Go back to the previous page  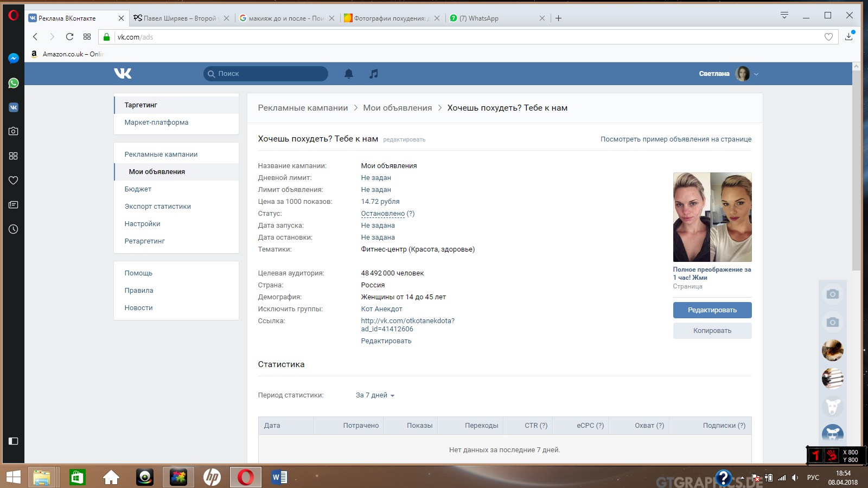pyautogui.click(x=35, y=37)
